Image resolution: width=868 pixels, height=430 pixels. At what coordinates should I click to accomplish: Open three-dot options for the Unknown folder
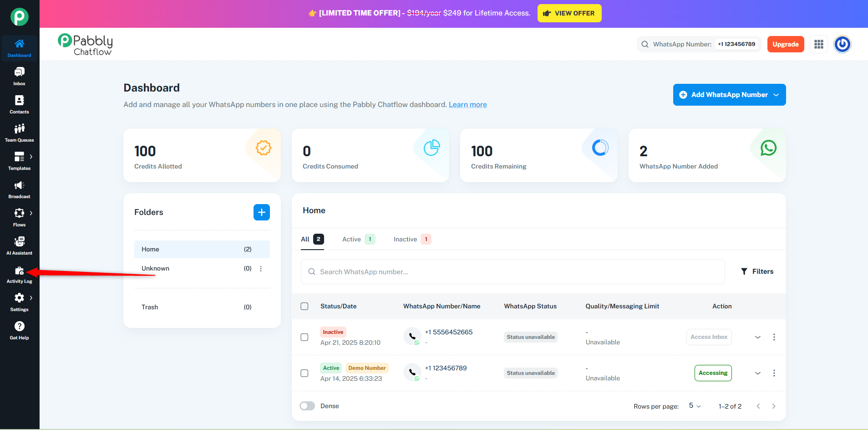pos(261,269)
